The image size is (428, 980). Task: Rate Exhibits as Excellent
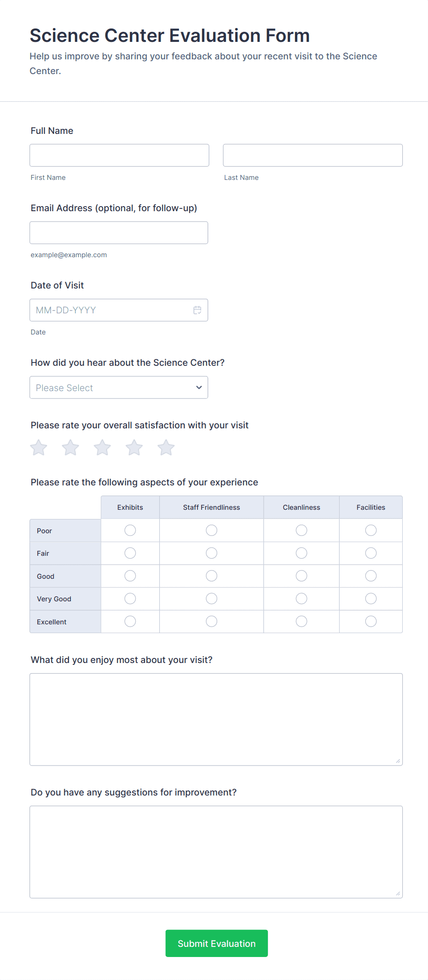[130, 622]
